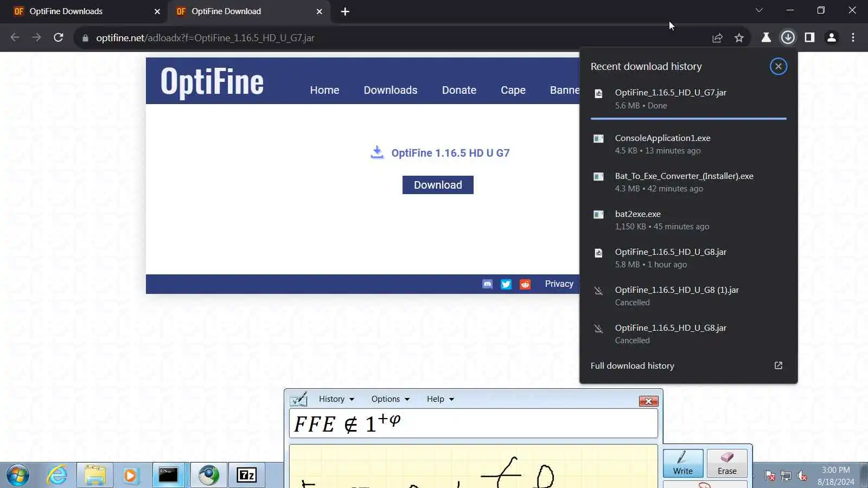Viewport: 868px width, 488px height.
Task: Open Full download history link
Action: click(633, 365)
